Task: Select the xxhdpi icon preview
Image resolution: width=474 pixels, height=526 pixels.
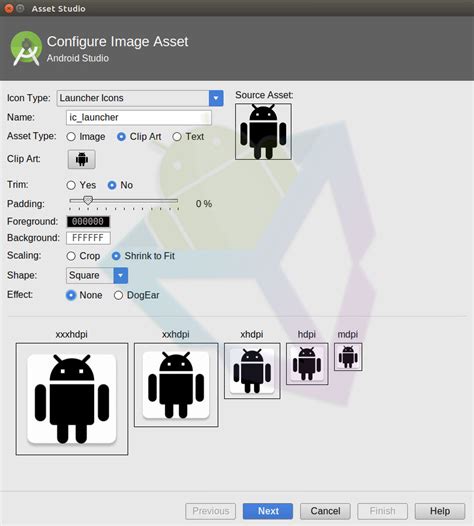Action: (176, 385)
